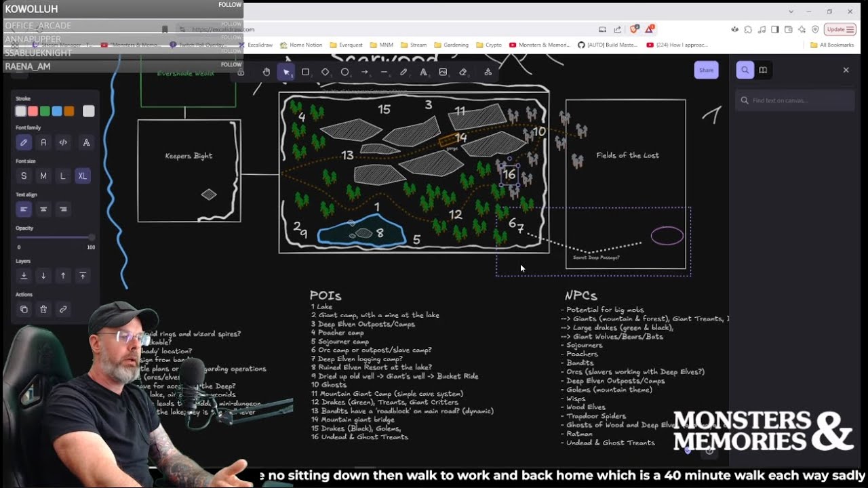Click the Share button

click(706, 70)
